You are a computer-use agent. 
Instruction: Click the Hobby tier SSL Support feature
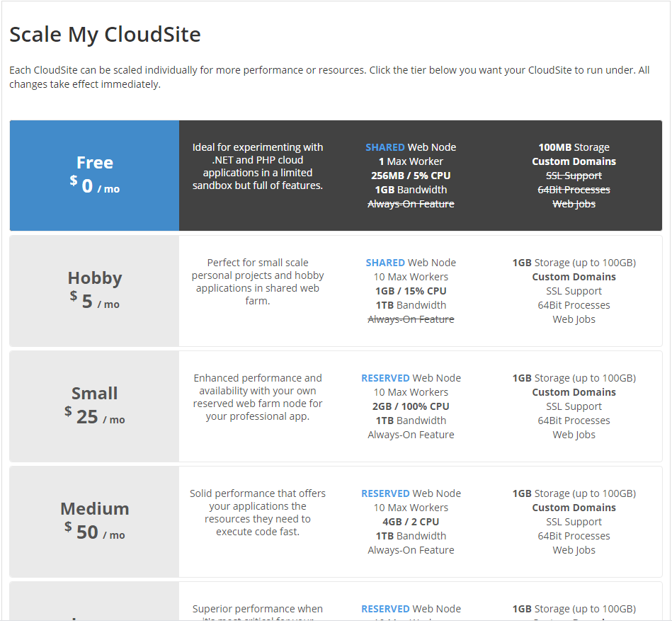(574, 291)
